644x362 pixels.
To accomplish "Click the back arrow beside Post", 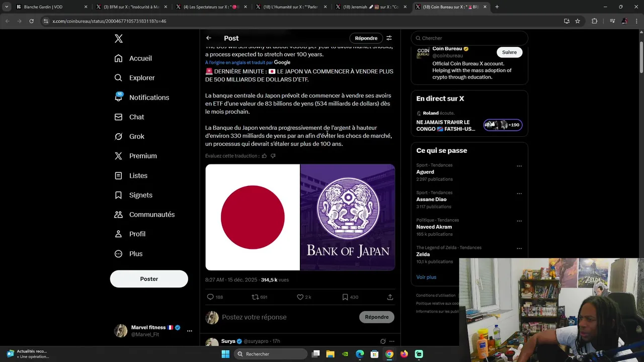I will tap(209, 38).
